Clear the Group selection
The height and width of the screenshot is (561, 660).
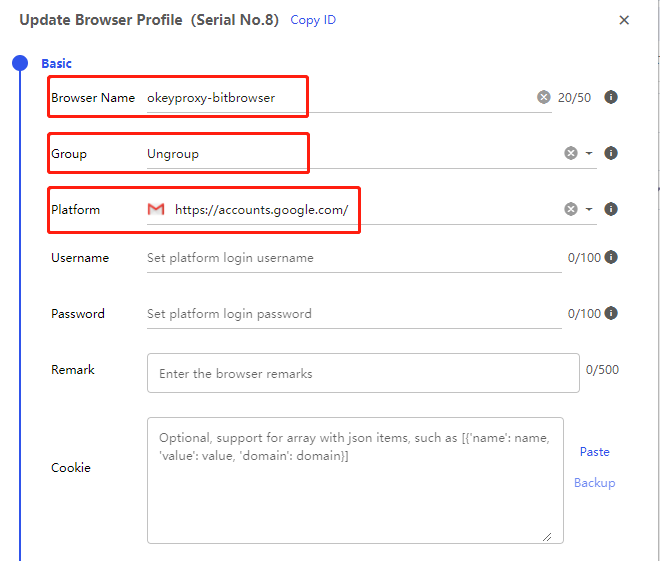571,153
